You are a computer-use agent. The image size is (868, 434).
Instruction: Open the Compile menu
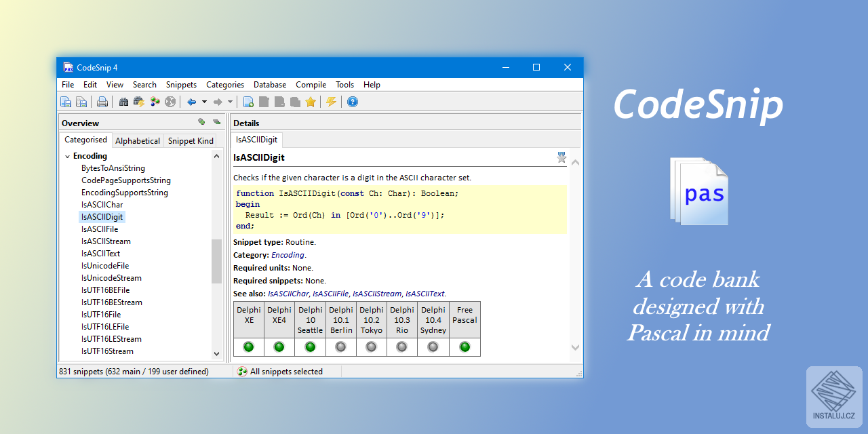tap(311, 85)
